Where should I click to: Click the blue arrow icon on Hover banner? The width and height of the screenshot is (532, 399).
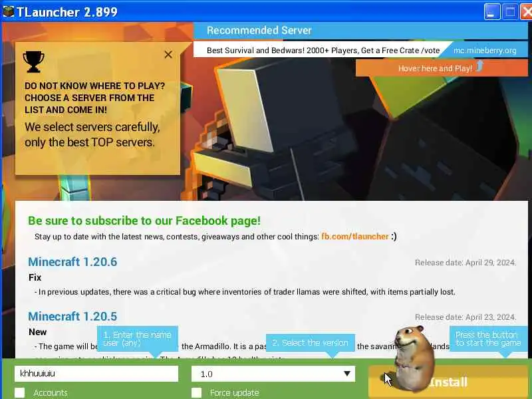(479, 66)
